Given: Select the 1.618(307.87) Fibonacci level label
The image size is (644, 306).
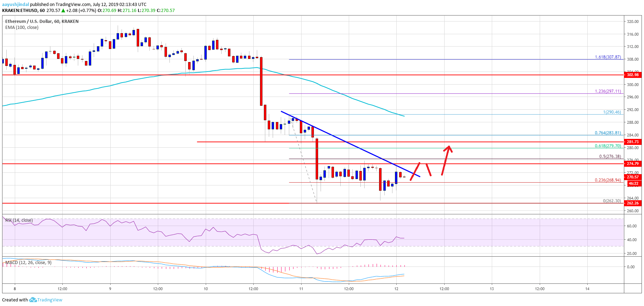Looking at the screenshot, I should click(608, 57).
